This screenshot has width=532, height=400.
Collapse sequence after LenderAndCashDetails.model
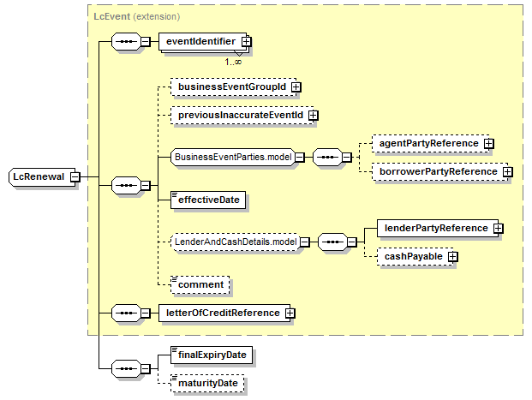352,242
